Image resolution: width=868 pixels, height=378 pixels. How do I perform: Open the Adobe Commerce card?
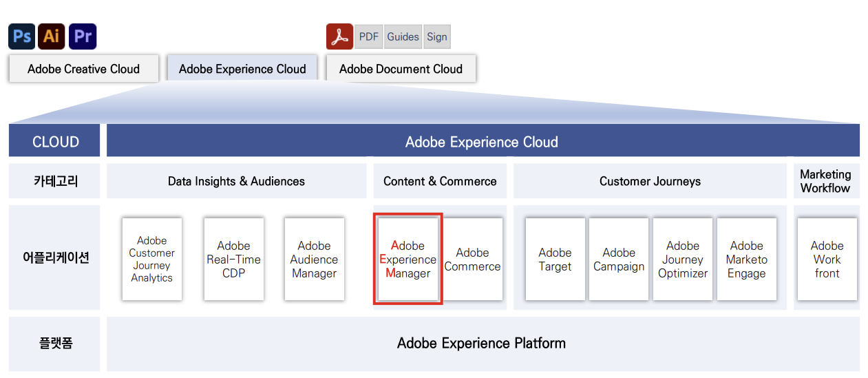tap(472, 259)
